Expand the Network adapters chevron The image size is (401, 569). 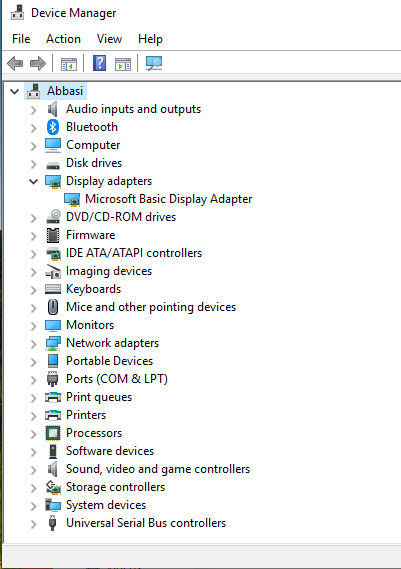click(x=34, y=344)
